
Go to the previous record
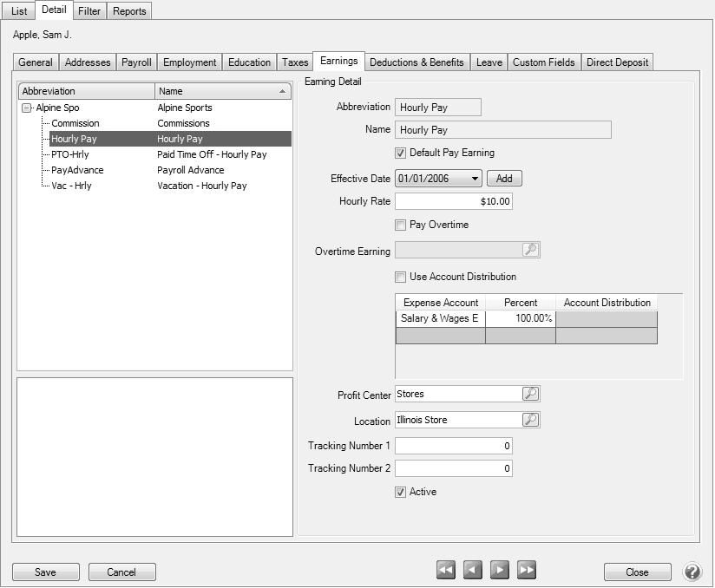click(x=472, y=570)
